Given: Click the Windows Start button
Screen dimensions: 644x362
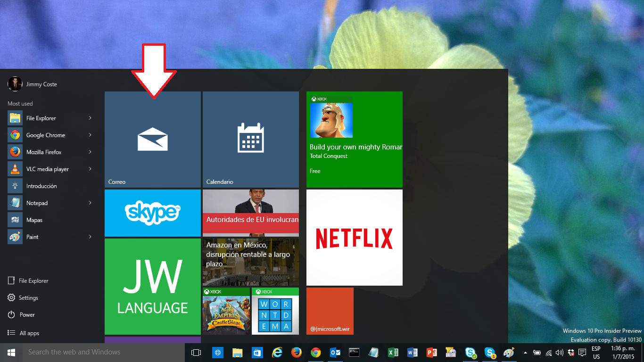Looking at the screenshot, I should [11, 353].
